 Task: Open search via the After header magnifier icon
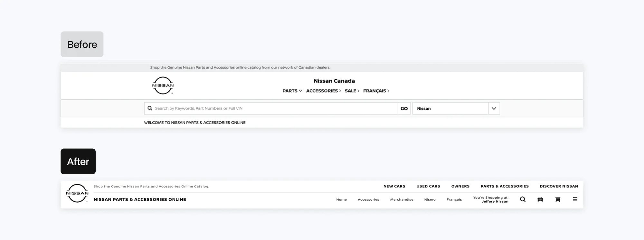click(523, 199)
